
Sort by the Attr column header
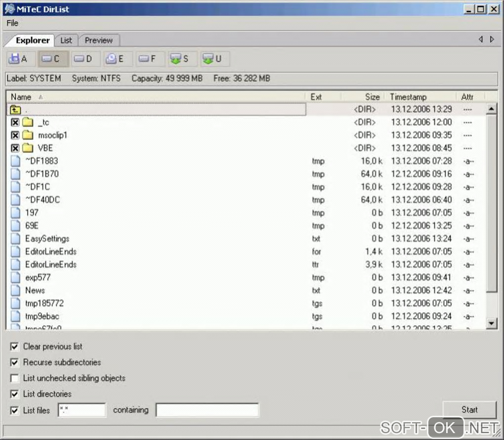[x=470, y=97]
